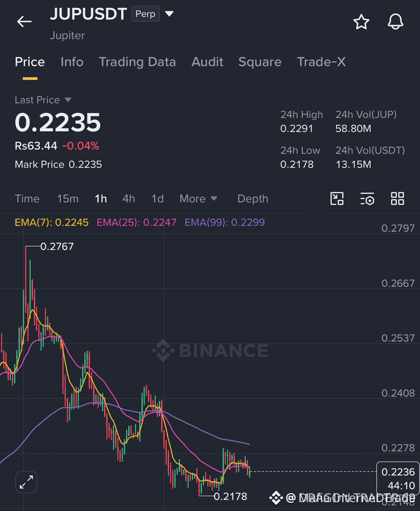Tap the 24h Vol(JUP) value 58.80M
Image resolution: width=420 pixels, height=511 pixels.
[353, 129]
